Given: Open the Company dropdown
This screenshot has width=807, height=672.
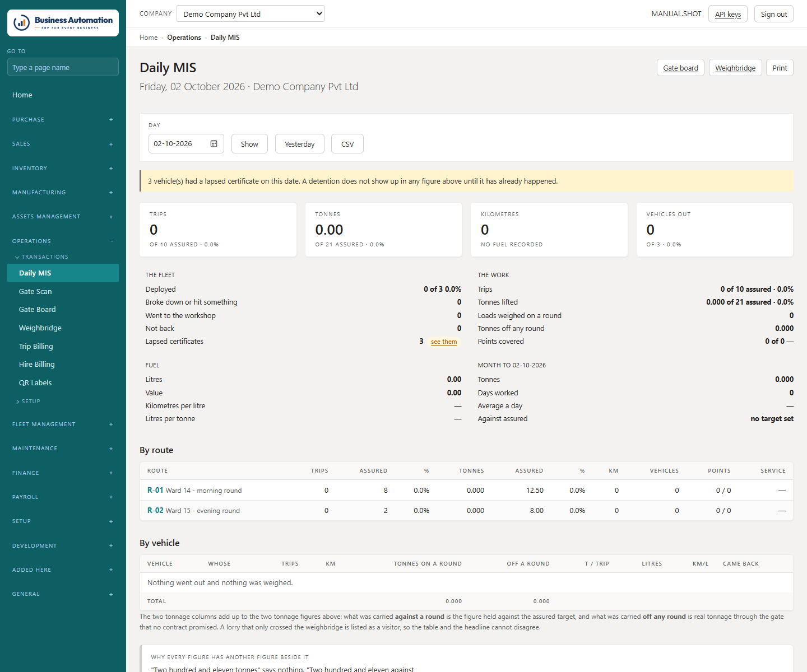Looking at the screenshot, I should tap(251, 14).
